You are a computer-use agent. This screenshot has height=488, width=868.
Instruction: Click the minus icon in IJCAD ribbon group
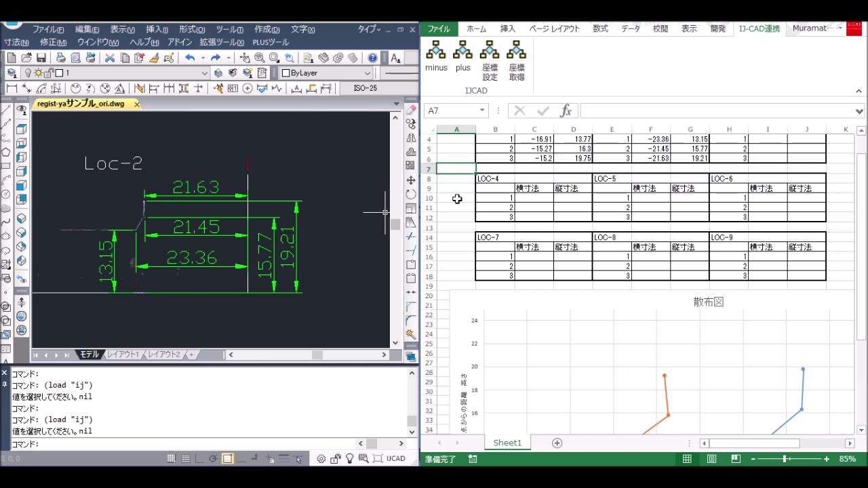tap(436, 56)
